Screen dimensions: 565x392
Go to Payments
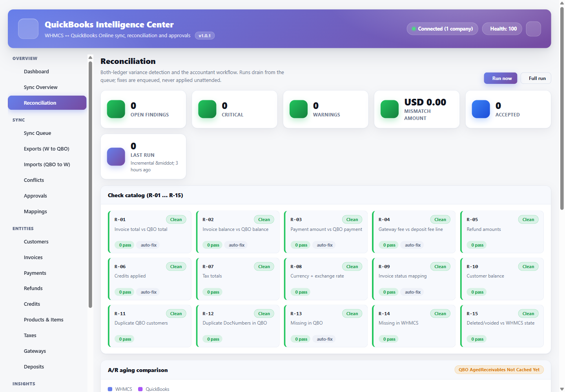(47, 273)
